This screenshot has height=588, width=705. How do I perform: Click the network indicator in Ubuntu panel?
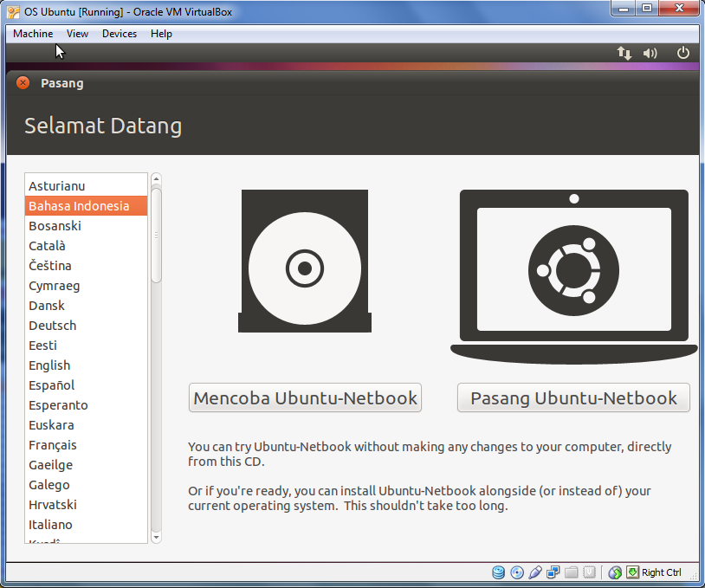pyautogui.click(x=624, y=53)
